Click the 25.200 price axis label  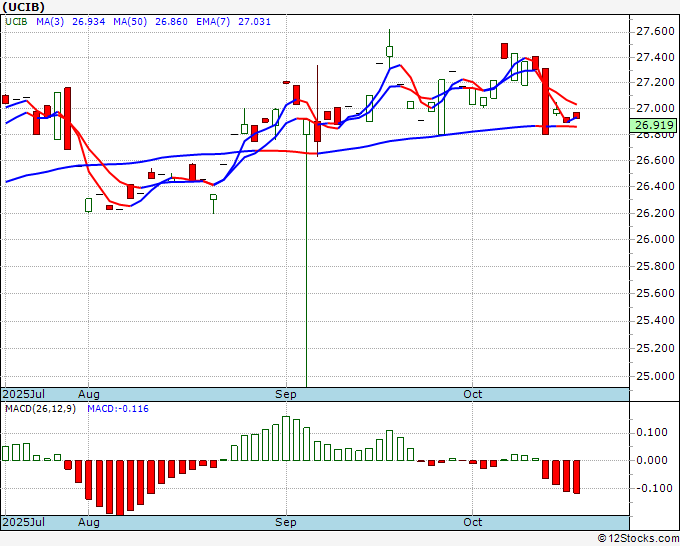655,348
